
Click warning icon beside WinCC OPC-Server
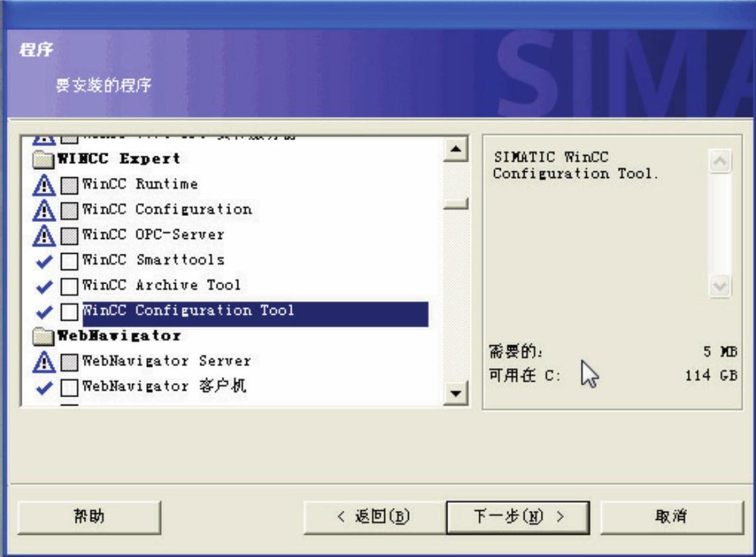tap(44, 235)
